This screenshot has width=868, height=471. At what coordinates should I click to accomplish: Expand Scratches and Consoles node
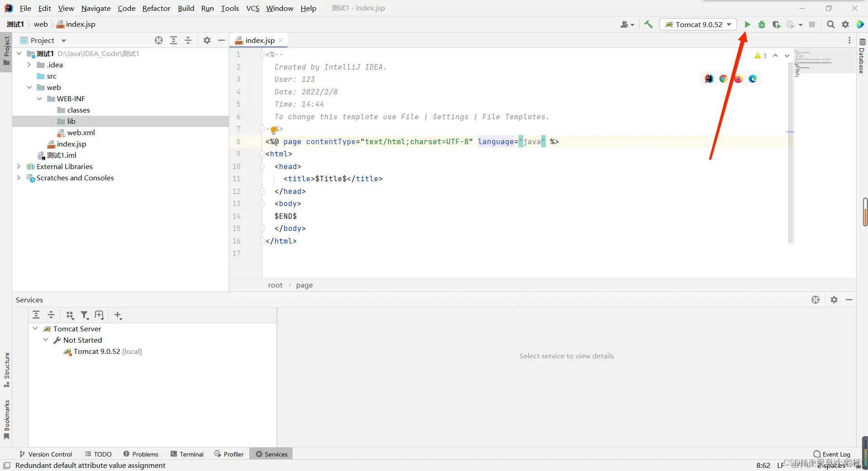[19, 178]
